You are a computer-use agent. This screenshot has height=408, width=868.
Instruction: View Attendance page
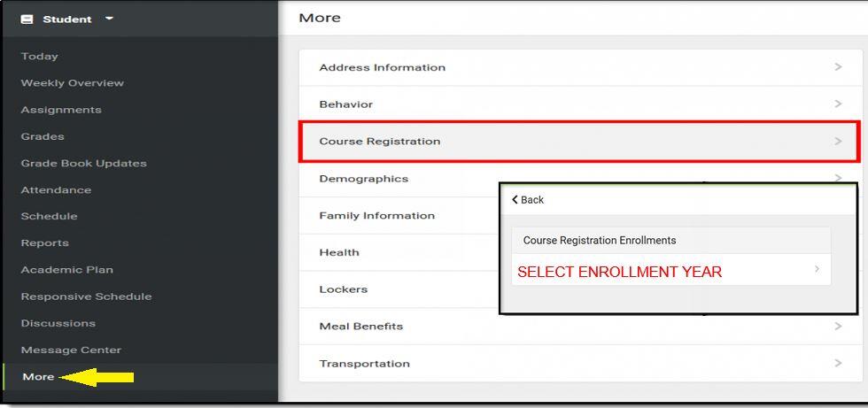pyautogui.click(x=56, y=189)
